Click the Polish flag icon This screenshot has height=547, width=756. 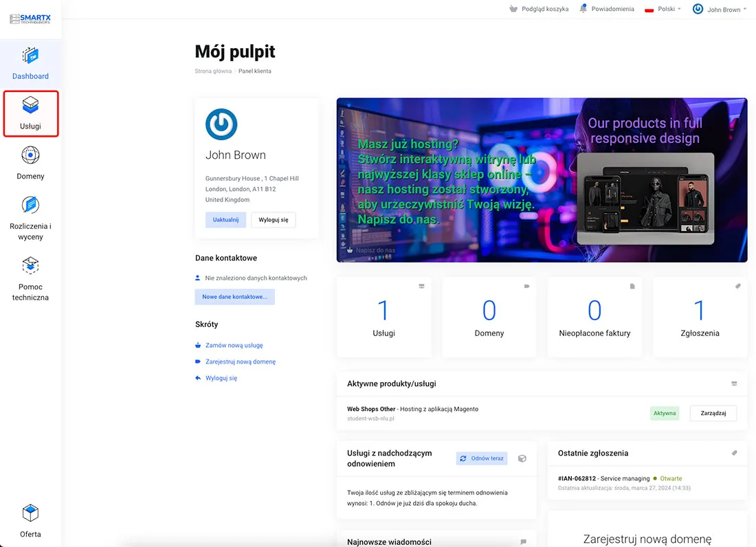(x=649, y=9)
